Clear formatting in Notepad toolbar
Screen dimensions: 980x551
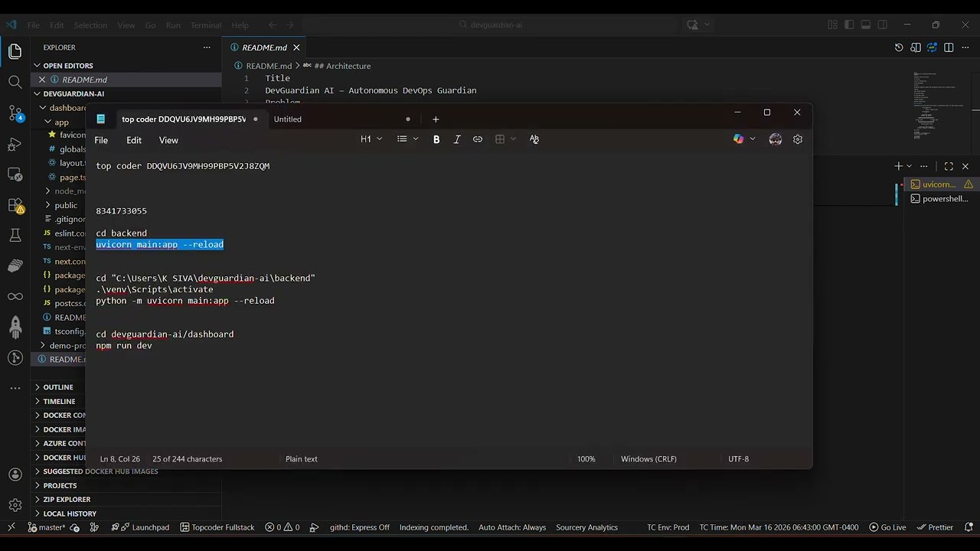[534, 139]
